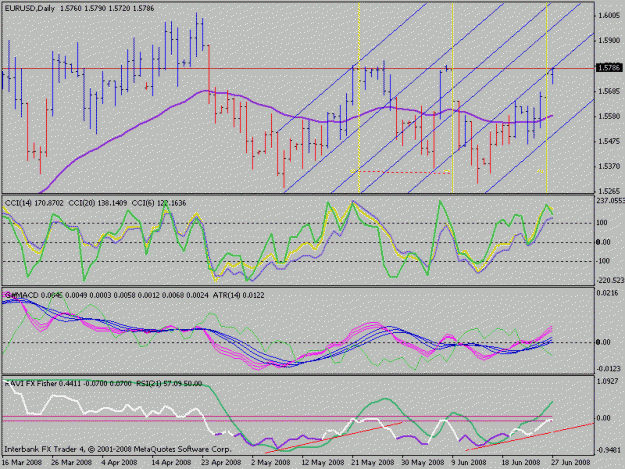Click the 1.5475 price axis label

[609, 141]
